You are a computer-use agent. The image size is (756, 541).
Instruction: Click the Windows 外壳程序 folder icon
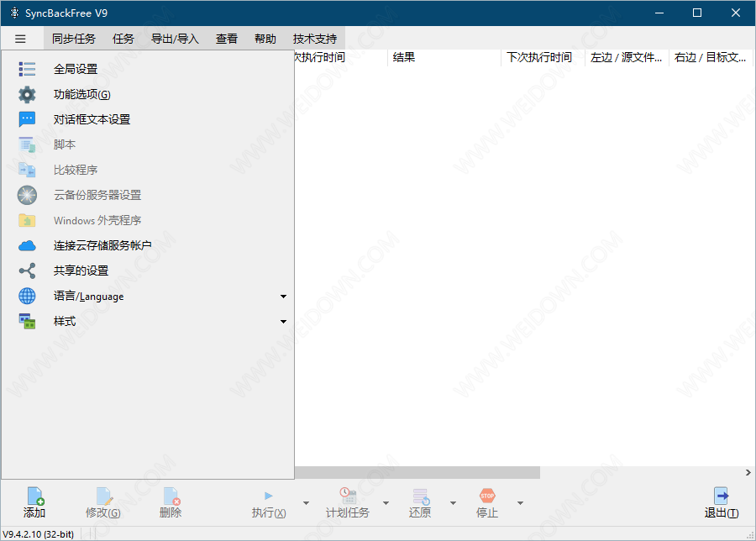tap(27, 220)
